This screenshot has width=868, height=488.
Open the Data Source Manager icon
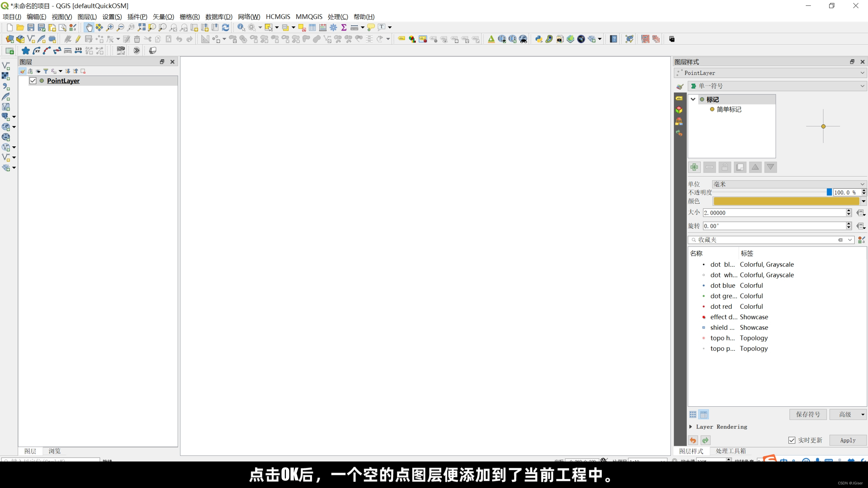pos(10,39)
